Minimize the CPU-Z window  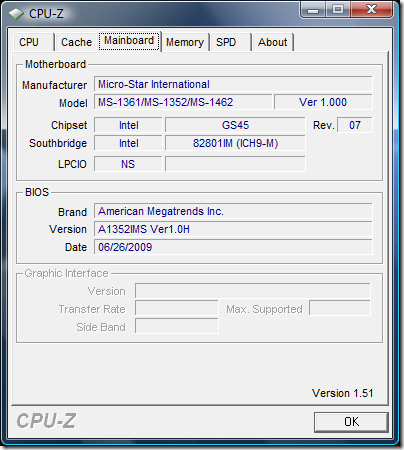point(313,9)
